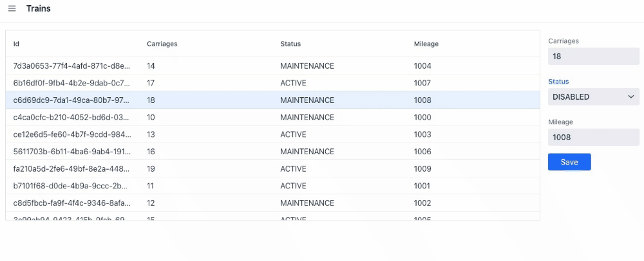Select train row starting with 7d3a0653
The image size is (644, 261).
71,66
